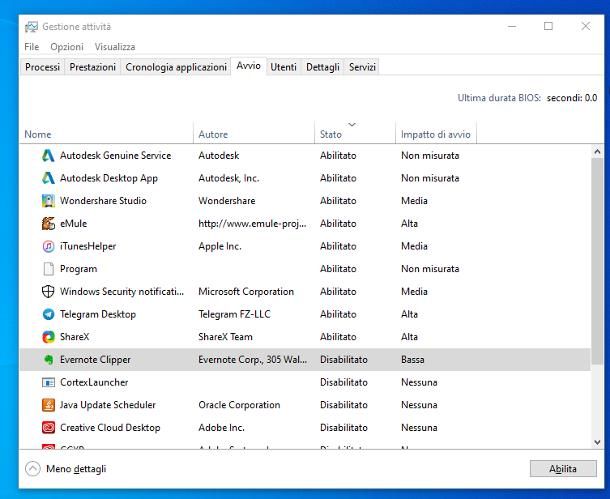Select the eMule entry name

[x=74, y=224]
